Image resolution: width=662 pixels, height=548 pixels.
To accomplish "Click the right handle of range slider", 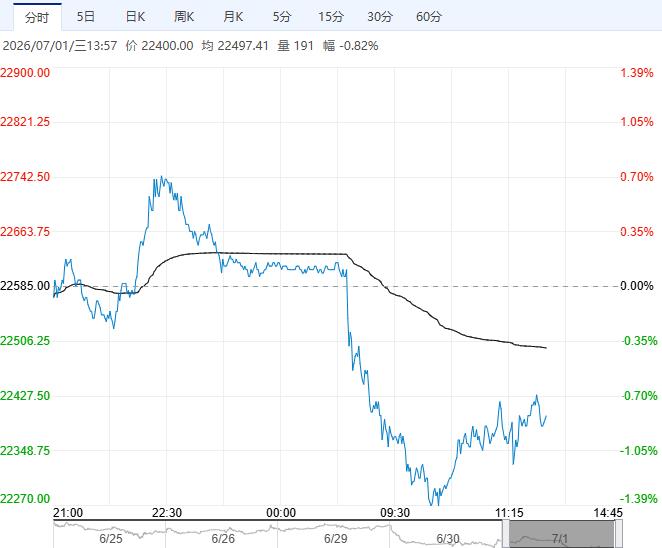I will click(619, 534).
